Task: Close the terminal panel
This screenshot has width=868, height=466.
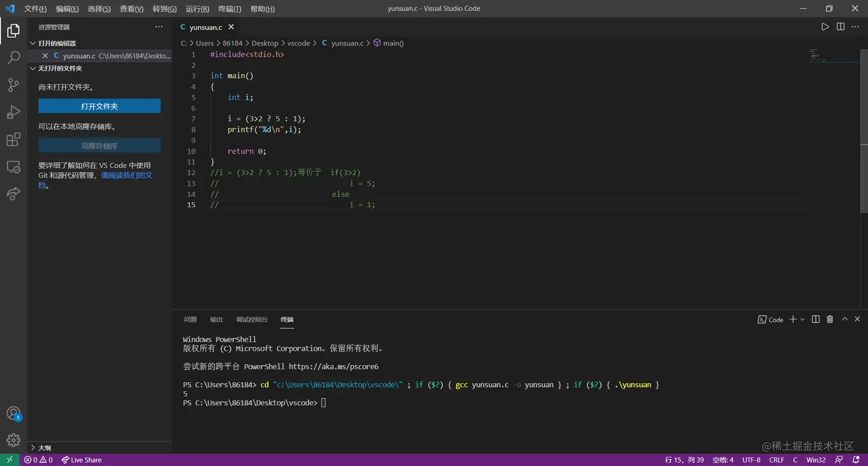Action: click(857, 319)
